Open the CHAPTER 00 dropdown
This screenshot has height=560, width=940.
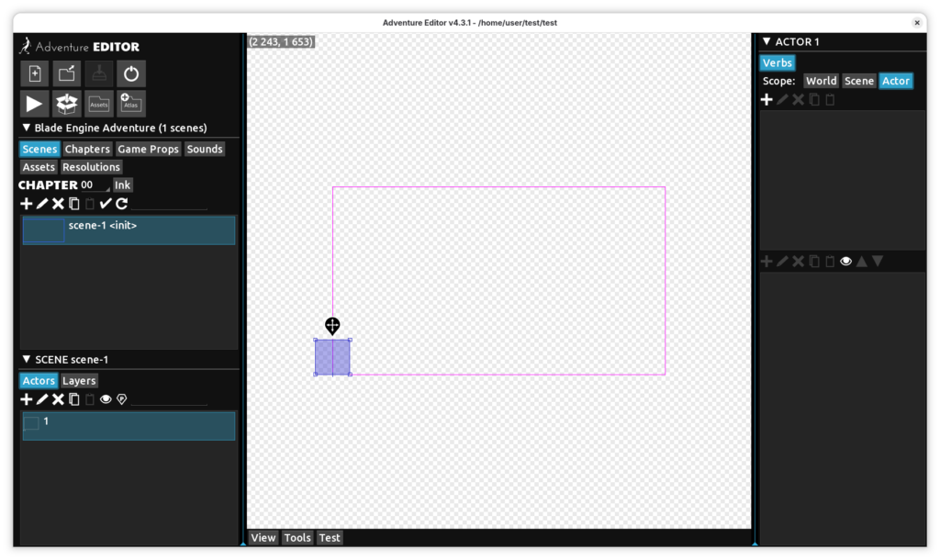(x=95, y=185)
